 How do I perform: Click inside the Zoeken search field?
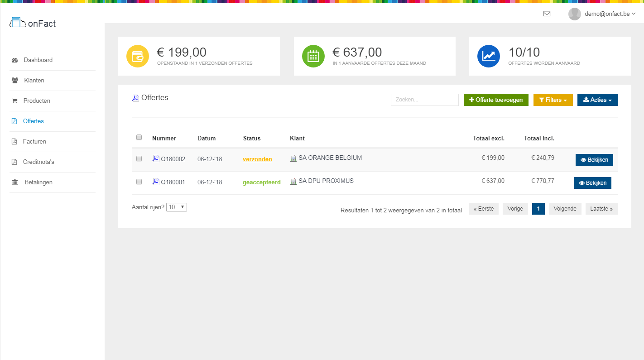coord(424,100)
